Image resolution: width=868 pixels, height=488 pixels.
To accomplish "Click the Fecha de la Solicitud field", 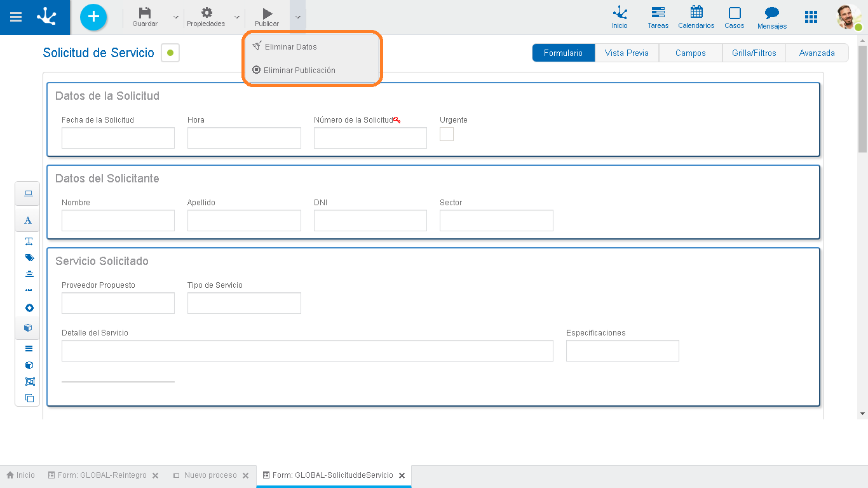I will 118,138.
